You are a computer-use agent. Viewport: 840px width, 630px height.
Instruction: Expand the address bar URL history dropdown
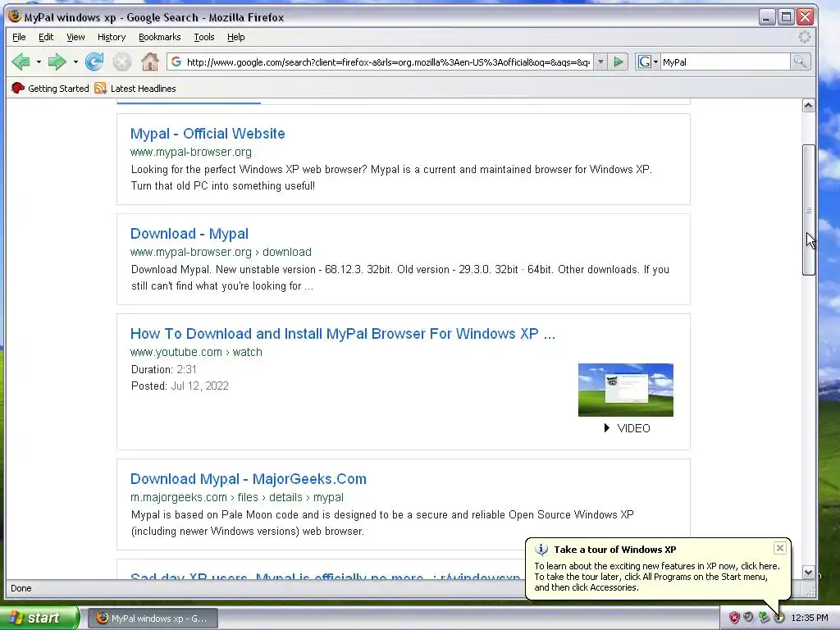600,62
